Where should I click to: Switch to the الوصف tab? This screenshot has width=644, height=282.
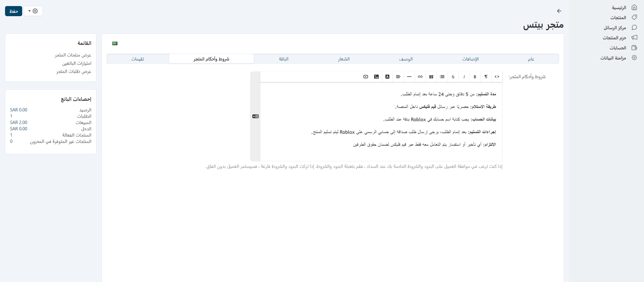(x=406, y=59)
